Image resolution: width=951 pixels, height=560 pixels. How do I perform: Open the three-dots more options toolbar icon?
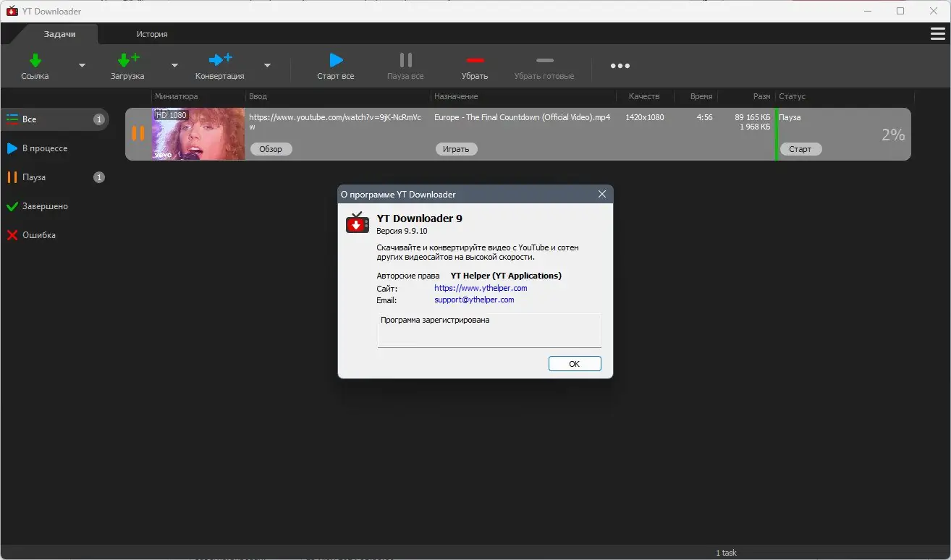pyautogui.click(x=620, y=66)
